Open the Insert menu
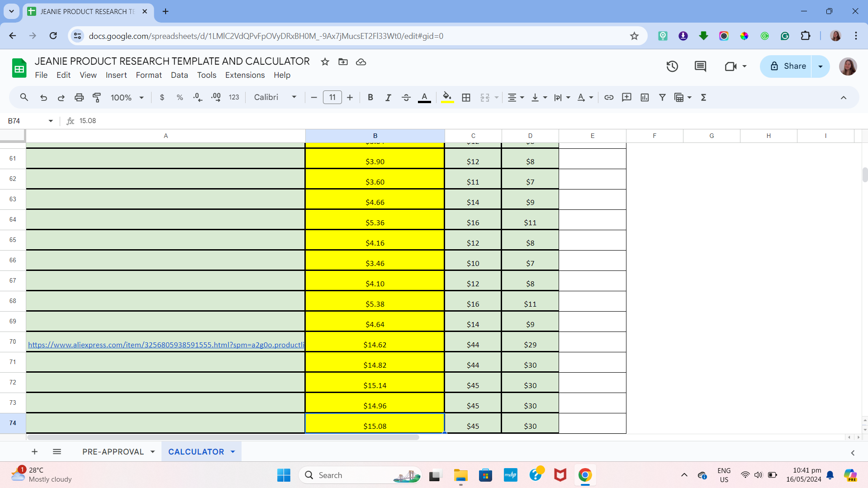 (116, 75)
